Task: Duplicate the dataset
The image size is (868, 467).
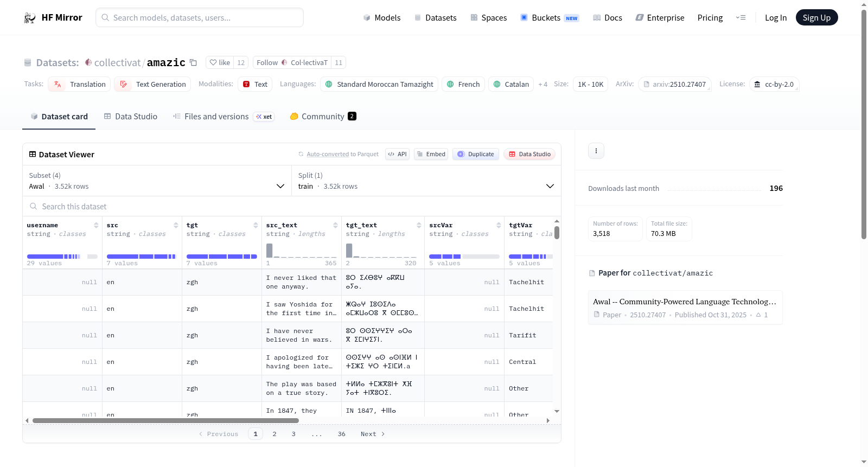Action: click(x=476, y=154)
